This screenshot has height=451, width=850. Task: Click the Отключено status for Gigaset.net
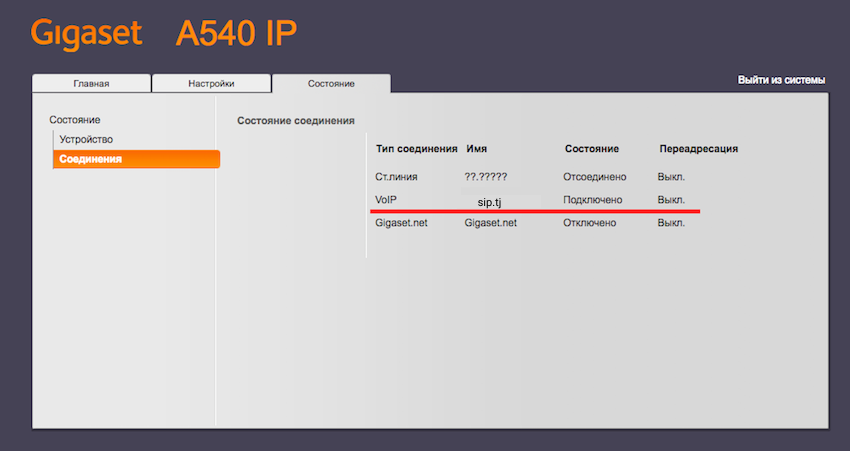[590, 223]
